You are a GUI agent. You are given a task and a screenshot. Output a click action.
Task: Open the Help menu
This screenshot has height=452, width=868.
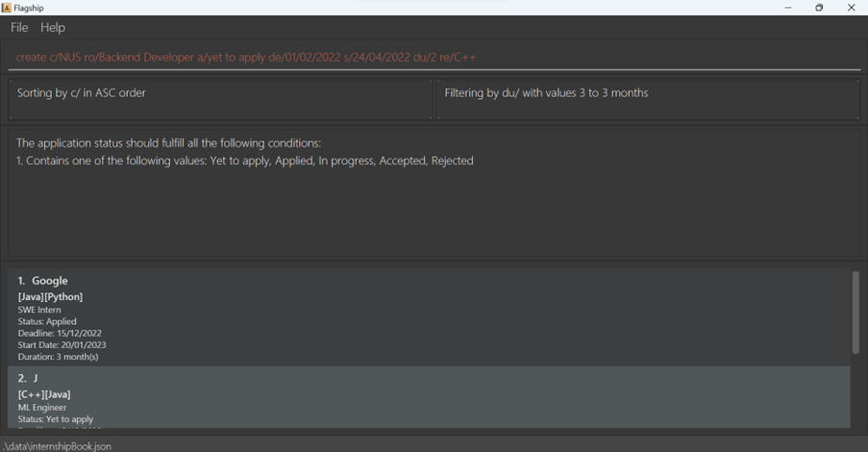click(x=53, y=27)
